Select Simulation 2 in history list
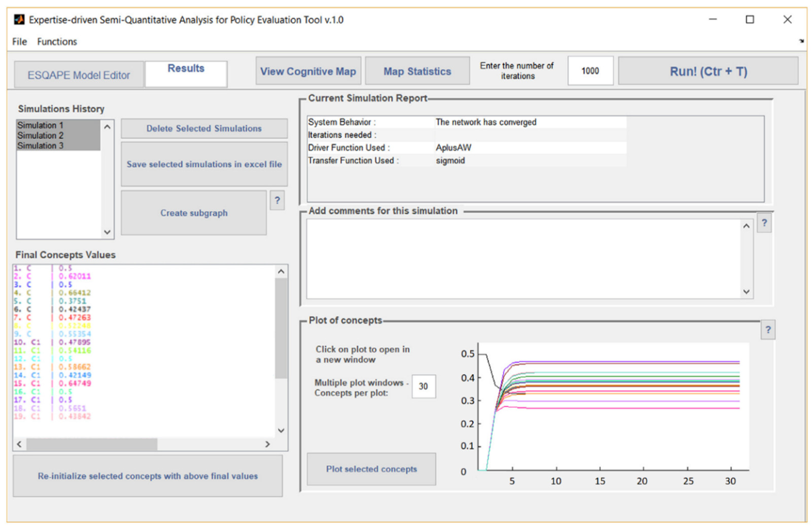Viewport: 812px width, 529px height. coord(40,135)
